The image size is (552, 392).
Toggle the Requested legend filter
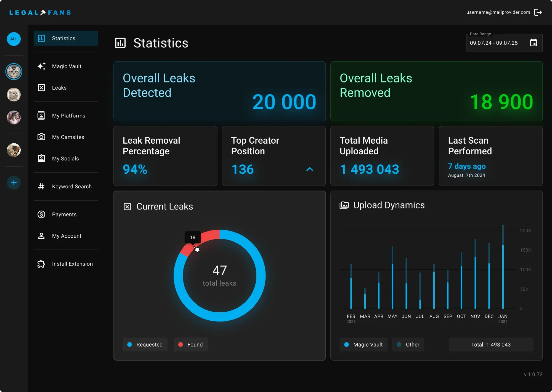[145, 345]
